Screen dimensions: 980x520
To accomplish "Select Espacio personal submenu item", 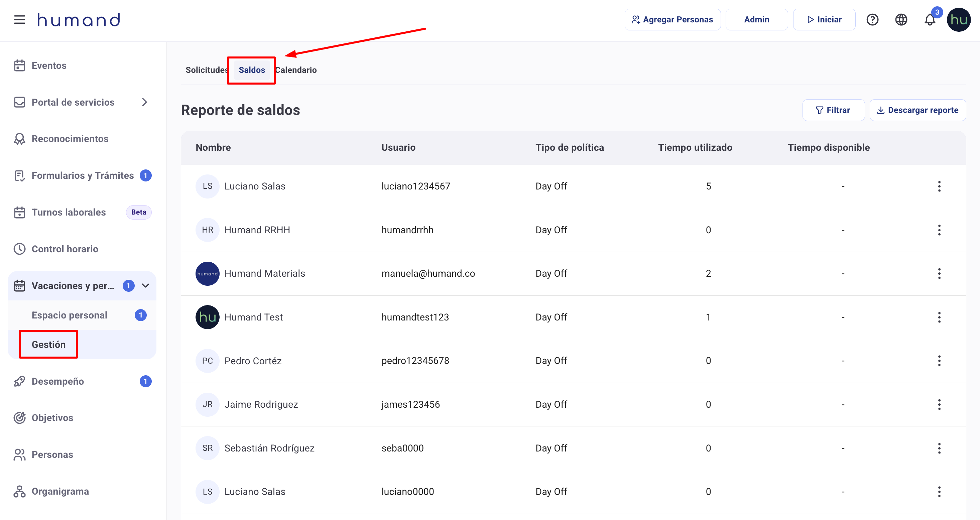I will tap(69, 315).
